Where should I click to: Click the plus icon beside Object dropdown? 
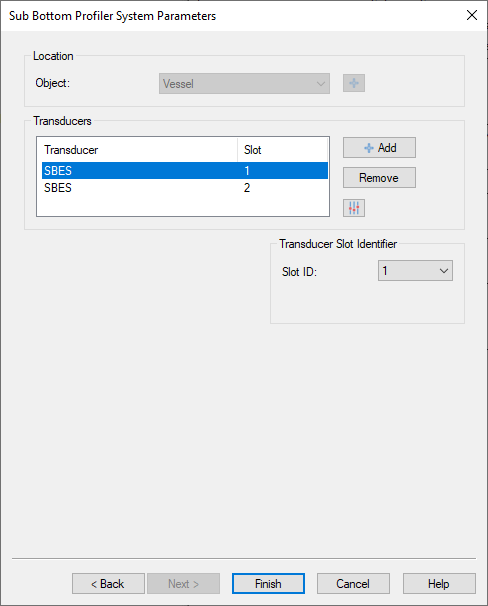[354, 83]
